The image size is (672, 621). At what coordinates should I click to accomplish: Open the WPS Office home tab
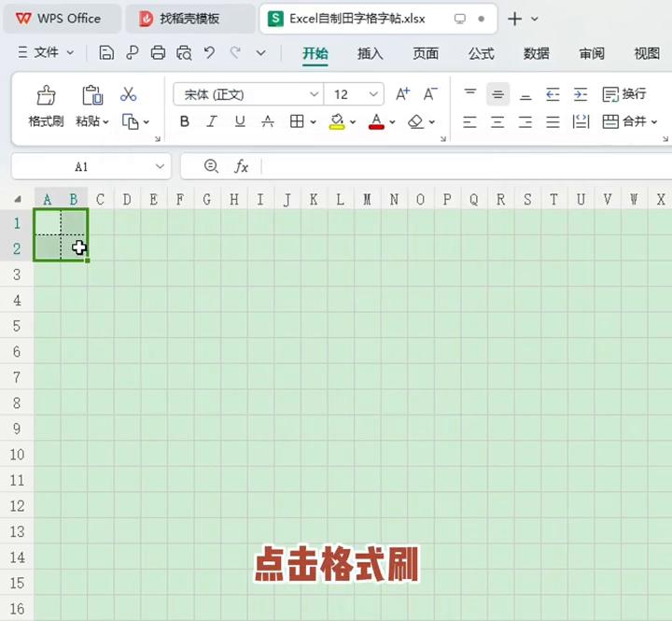click(63, 19)
